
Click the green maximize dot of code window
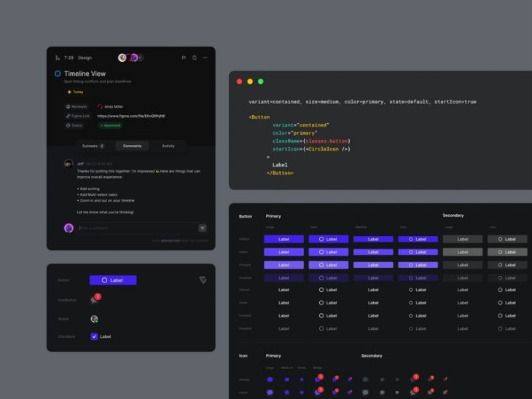coord(261,82)
